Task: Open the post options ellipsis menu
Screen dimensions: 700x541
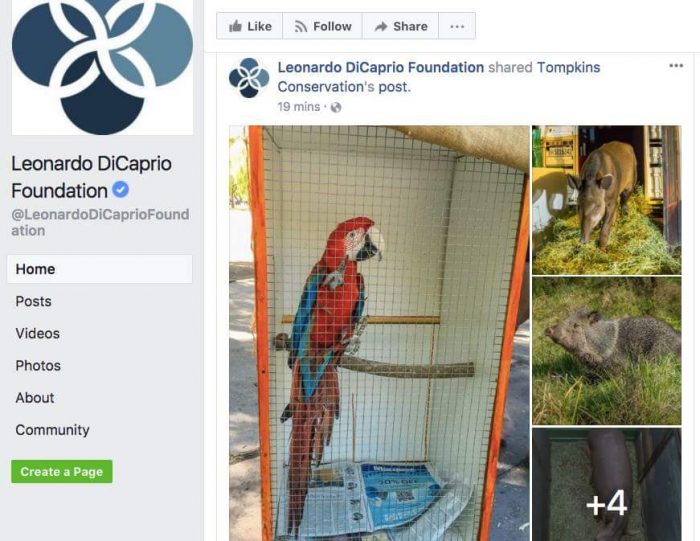Action: (x=676, y=66)
